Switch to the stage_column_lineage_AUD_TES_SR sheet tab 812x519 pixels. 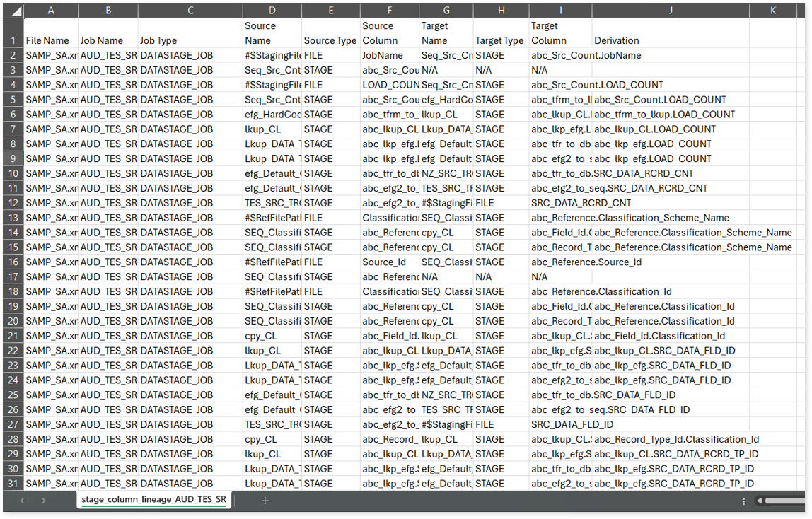click(x=153, y=500)
